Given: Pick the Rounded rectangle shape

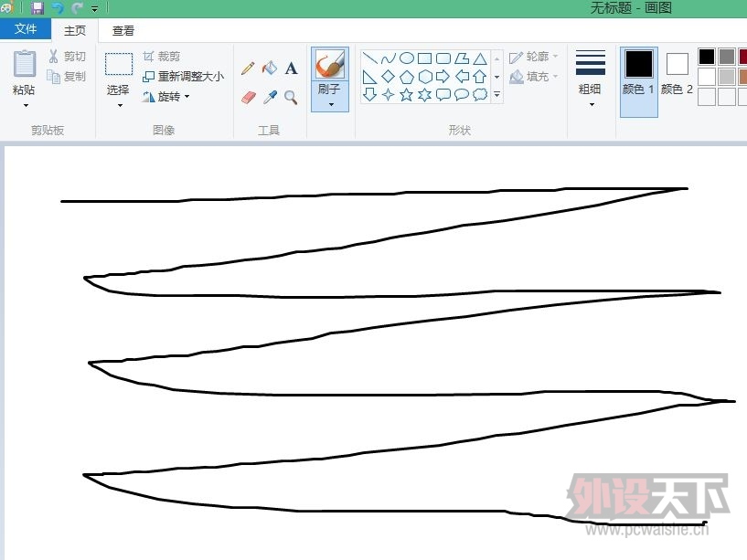Looking at the screenshot, I should pos(443,58).
